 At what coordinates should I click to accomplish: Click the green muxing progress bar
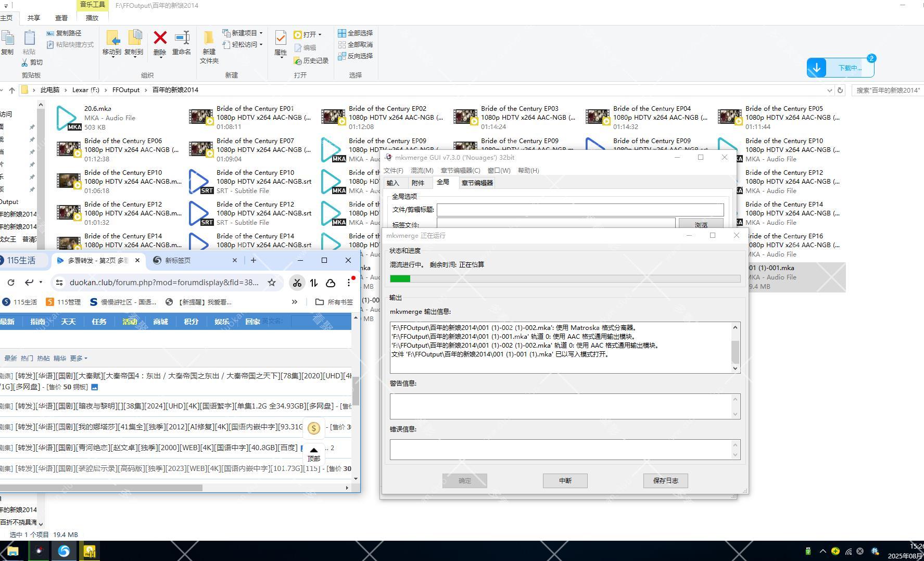click(565, 279)
